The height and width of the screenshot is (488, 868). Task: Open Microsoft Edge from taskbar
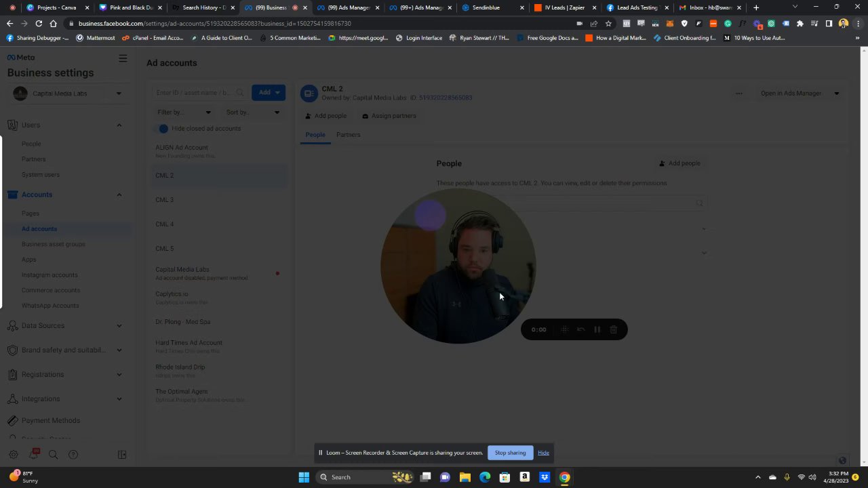point(485,477)
